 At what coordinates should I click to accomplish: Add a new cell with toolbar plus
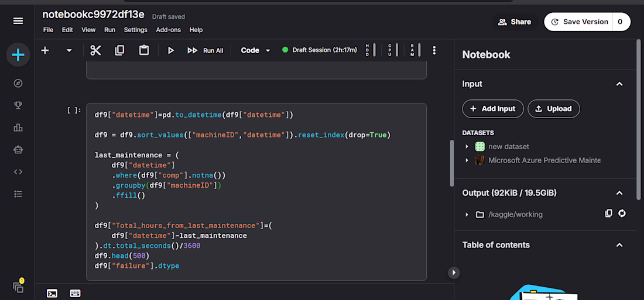(x=45, y=50)
